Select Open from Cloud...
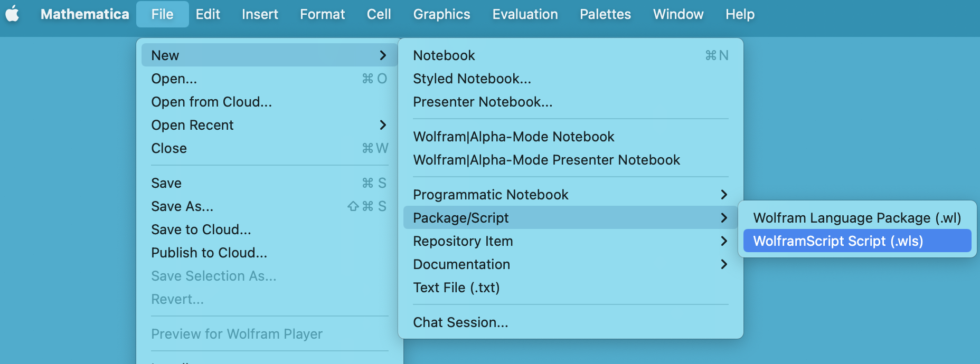Viewport: 980px width, 364px height. tap(269, 101)
